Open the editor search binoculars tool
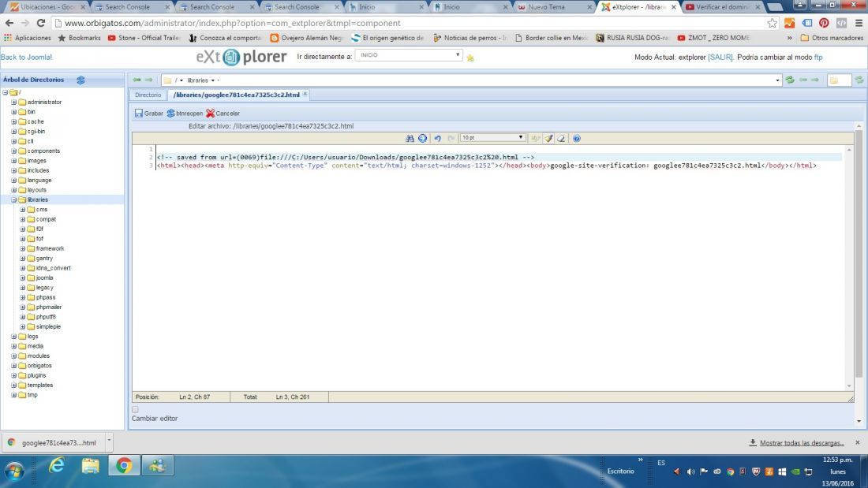868x488 pixels. click(x=410, y=138)
